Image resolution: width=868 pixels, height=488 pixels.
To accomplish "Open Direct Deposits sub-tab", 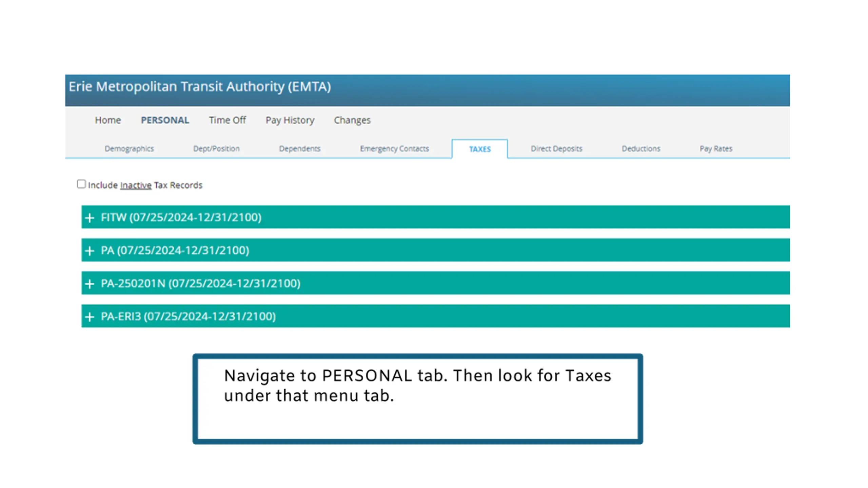I will (556, 148).
